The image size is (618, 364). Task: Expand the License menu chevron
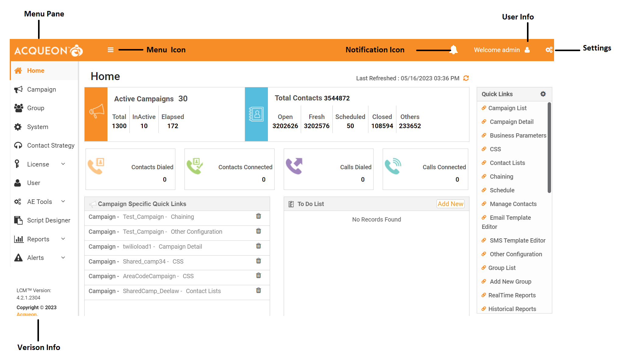coord(63,164)
